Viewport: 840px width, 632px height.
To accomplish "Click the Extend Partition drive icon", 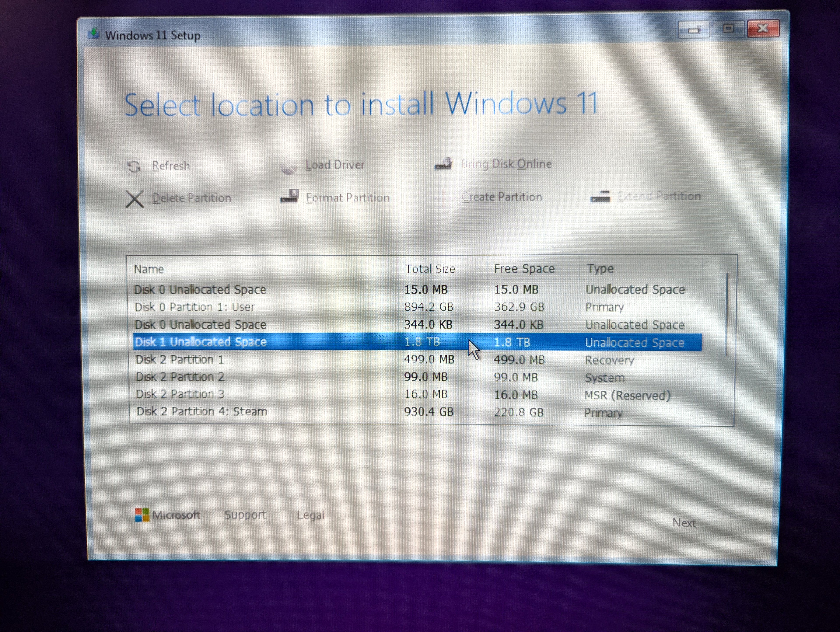I will click(x=600, y=197).
